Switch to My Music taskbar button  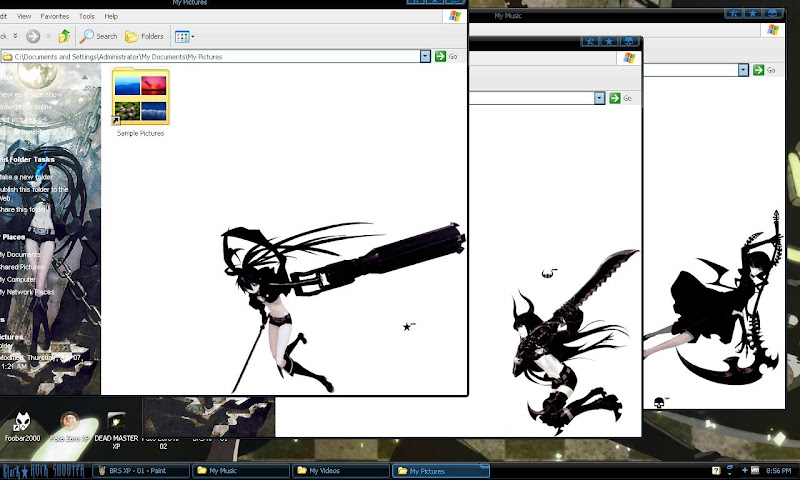click(x=241, y=471)
